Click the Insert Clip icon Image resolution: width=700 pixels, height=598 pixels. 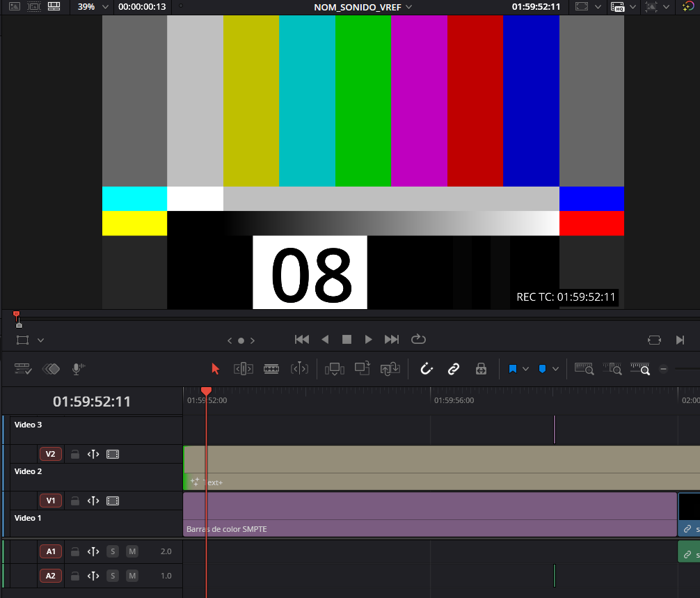click(x=335, y=369)
